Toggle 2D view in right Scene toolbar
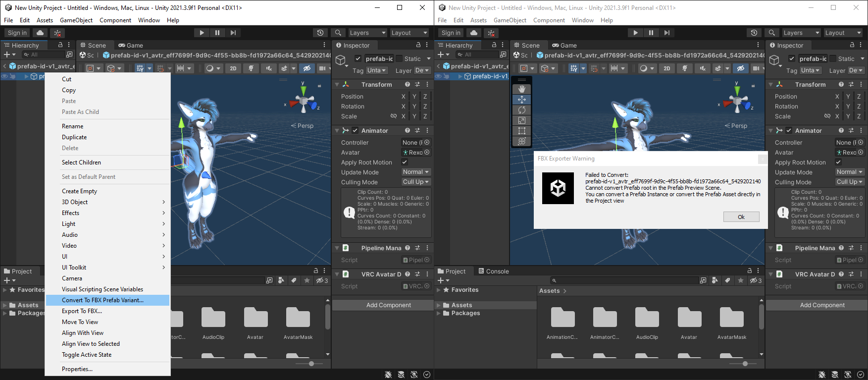The width and height of the screenshot is (868, 380). pos(667,68)
